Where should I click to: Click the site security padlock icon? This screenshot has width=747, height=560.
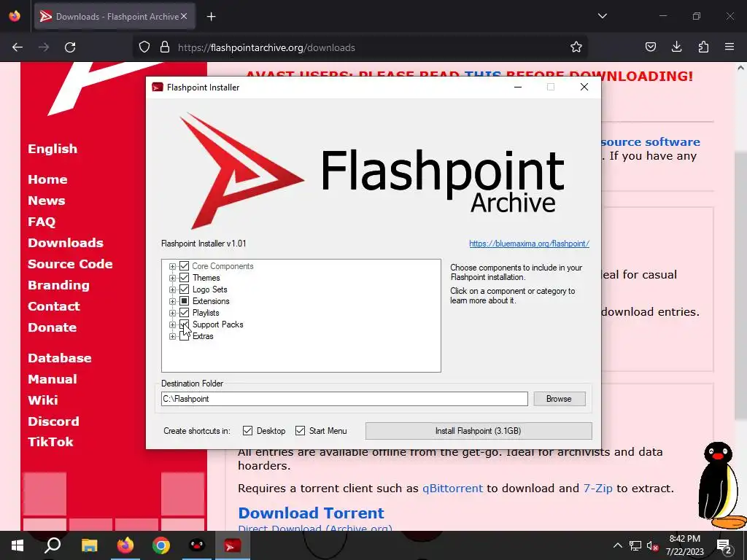tap(165, 47)
